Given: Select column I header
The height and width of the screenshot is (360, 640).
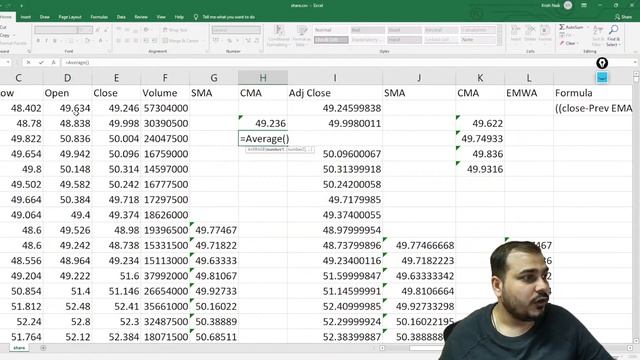Looking at the screenshot, I should pos(335,78).
